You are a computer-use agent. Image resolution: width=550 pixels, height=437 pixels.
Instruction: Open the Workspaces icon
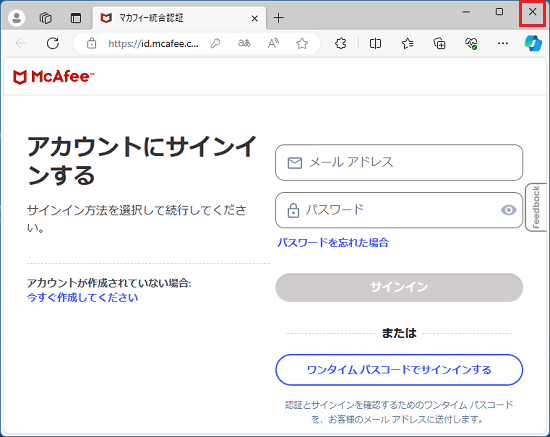point(46,18)
